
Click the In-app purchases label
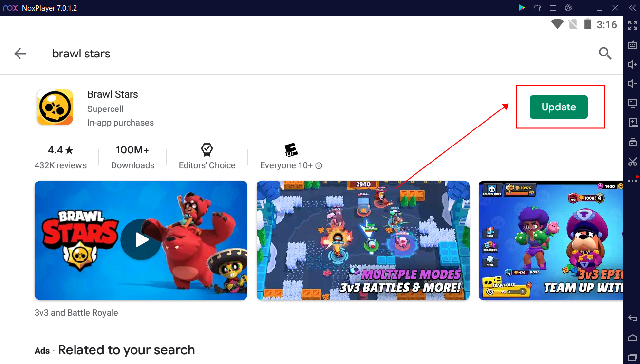pos(120,123)
